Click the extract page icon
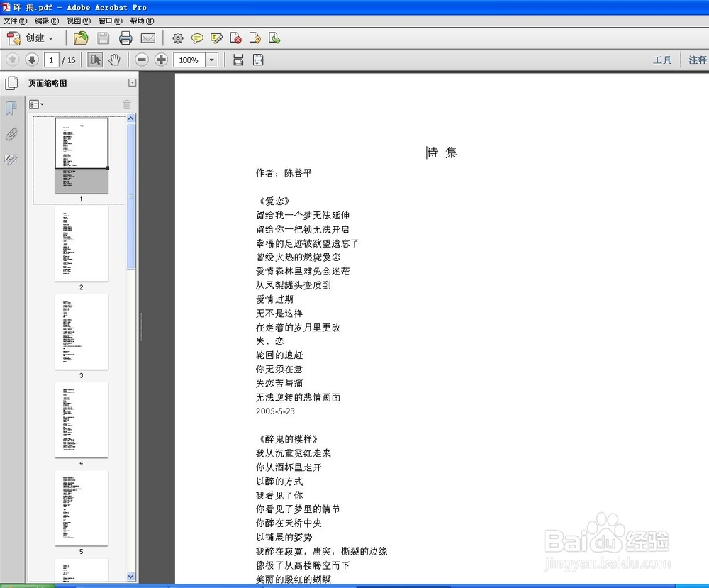The width and height of the screenshot is (709, 588). pyautogui.click(x=255, y=38)
